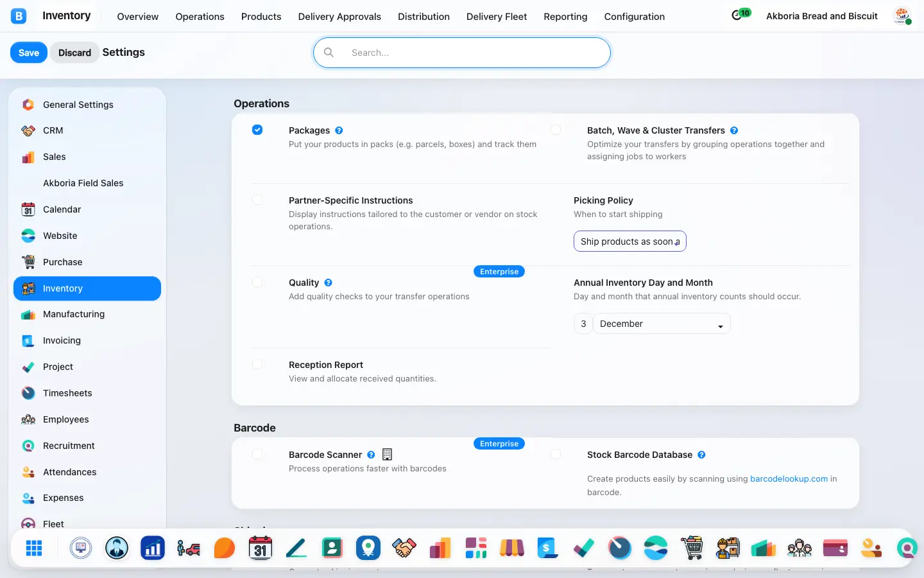Open the barcodelookup.com link
924x578 pixels.
pyautogui.click(x=789, y=478)
